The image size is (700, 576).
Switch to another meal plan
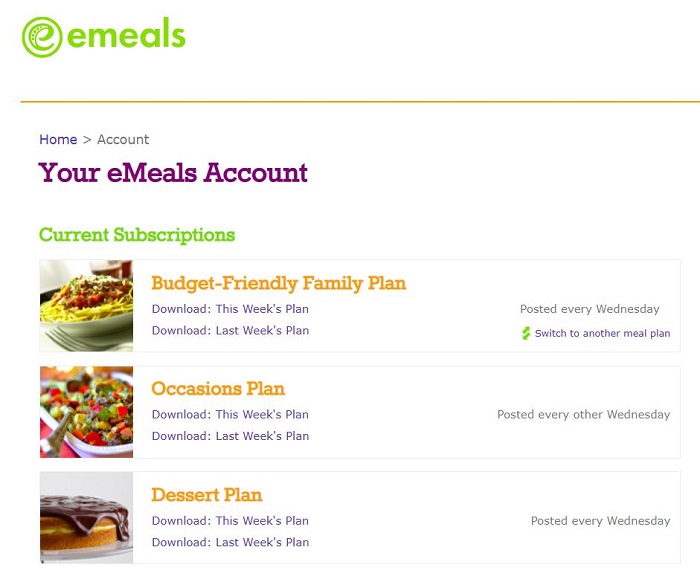pyautogui.click(x=602, y=333)
